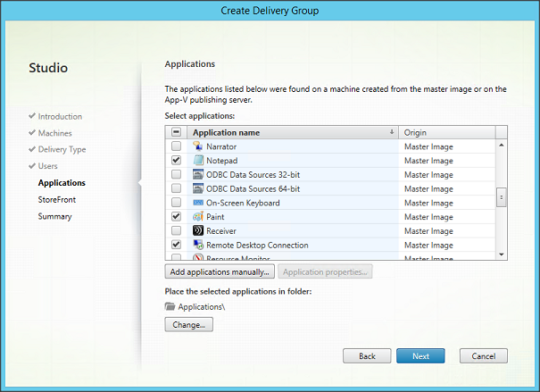Tick the On-Screen Keyboard checkbox
This screenshot has height=392, width=540.
[x=176, y=202]
